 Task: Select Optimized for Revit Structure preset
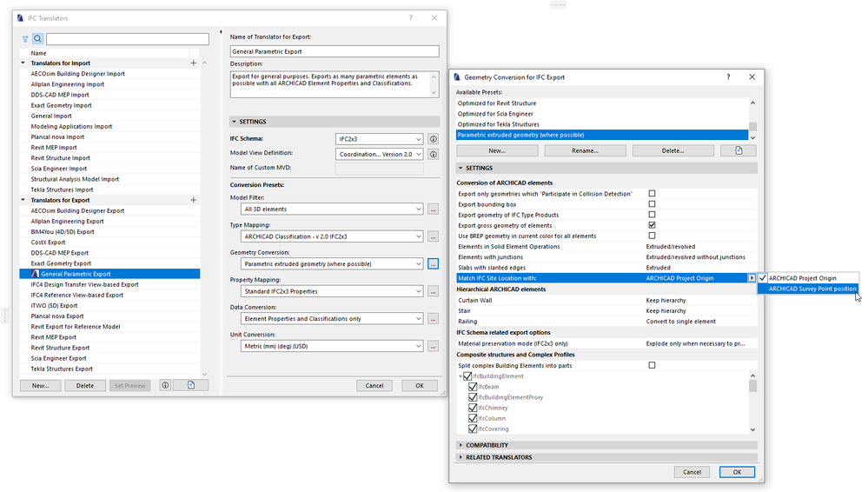(x=602, y=103)
